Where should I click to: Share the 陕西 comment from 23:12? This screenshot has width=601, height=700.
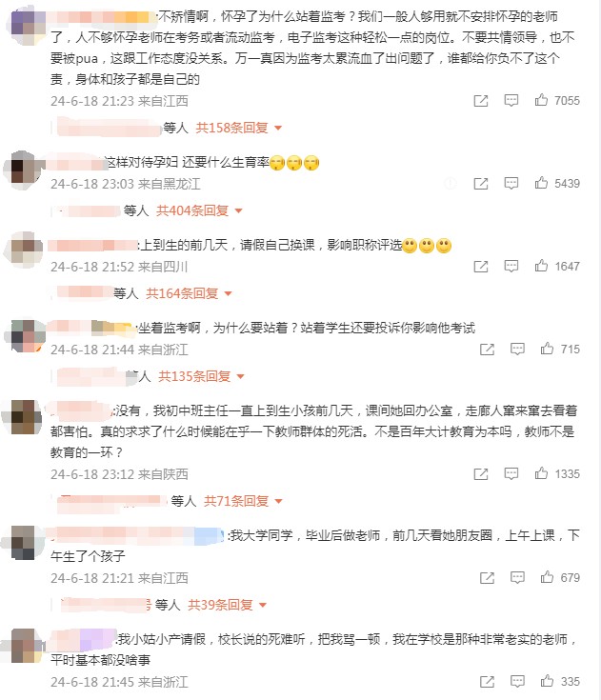pos(480,474)
